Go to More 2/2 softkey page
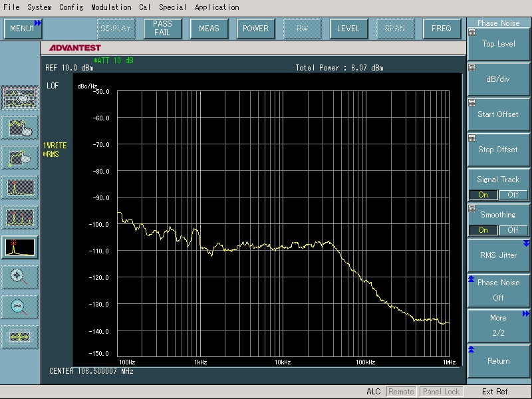The image size is (532, 399). tap(498, 325)
